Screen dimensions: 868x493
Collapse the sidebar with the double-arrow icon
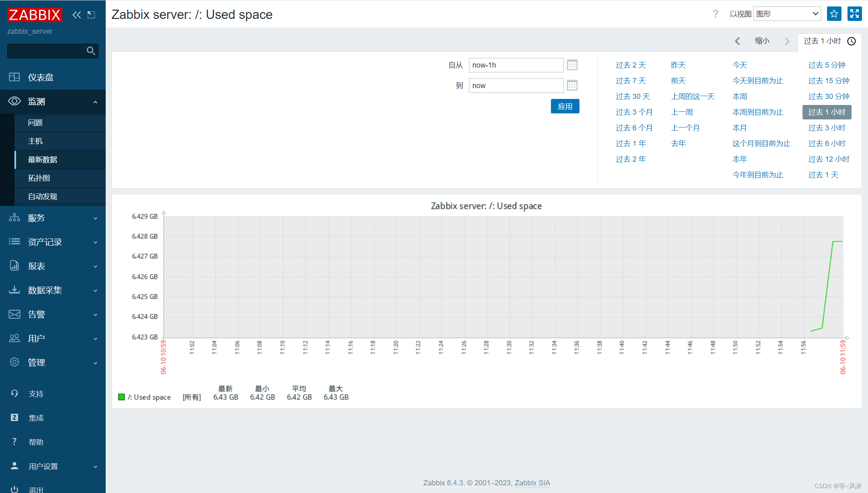(x=76, y=14)
